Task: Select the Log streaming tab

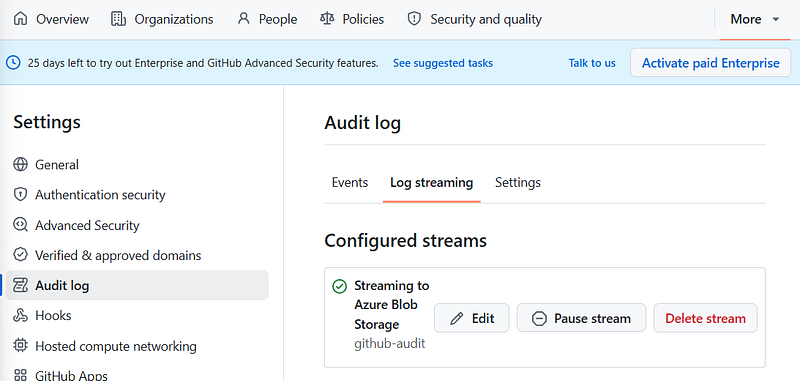Action: coord(432,183)
